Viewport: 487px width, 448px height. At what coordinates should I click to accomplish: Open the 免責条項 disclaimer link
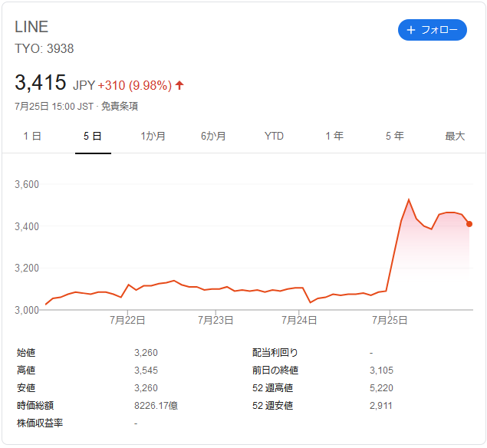(120, 107)
